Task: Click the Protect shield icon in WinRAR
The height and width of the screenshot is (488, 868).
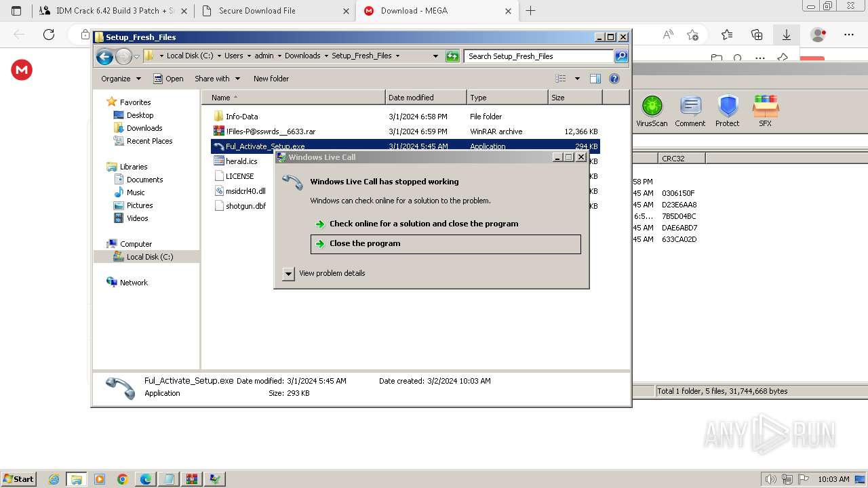Action: (728, 111)
